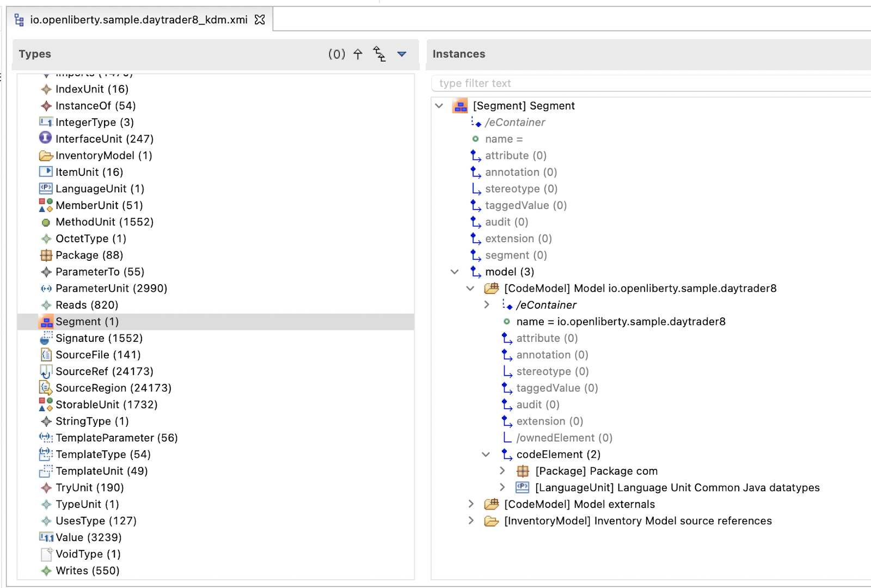Click the InterfaceUnit purple icon

(x=46, y=138)
